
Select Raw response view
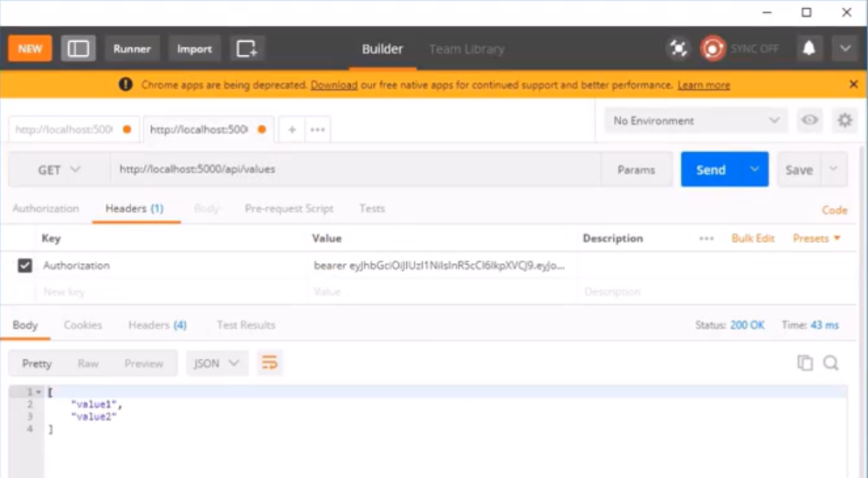[87, 364]
